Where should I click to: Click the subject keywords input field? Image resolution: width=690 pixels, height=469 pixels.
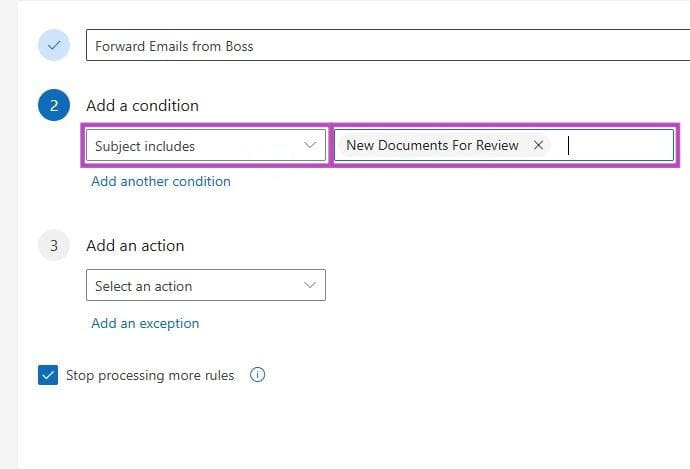click(504, 145)
